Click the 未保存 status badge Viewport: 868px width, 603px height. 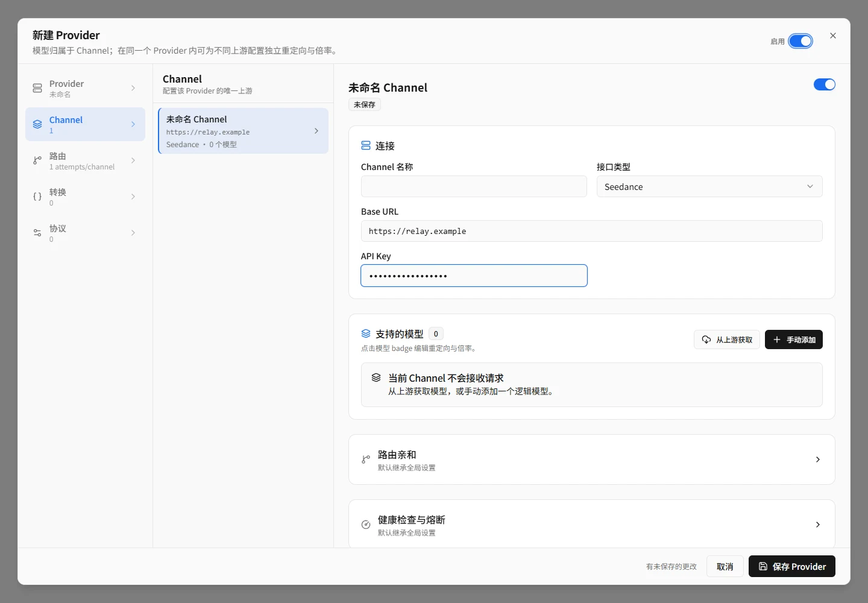[x=365, y=104]
